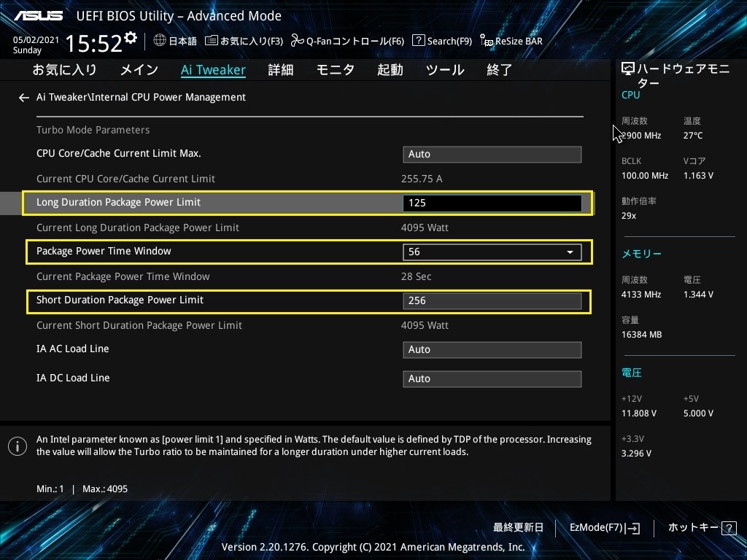Click the 15:52 clock display

point(94,44)
